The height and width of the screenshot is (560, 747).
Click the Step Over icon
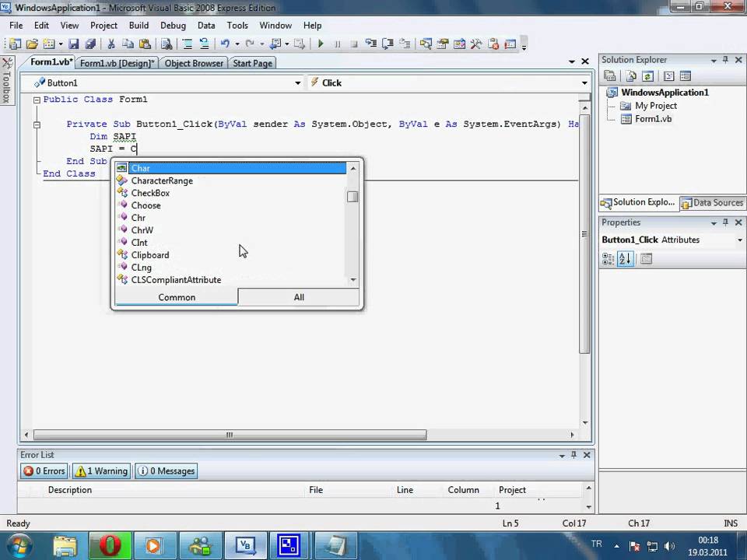pos(388,44)
